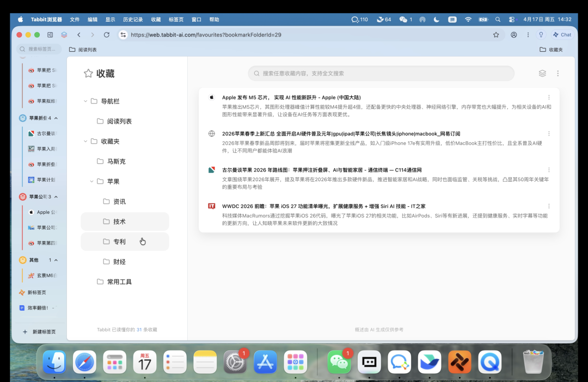588x382 pixels.
Task: Collapse the 导航栏 folder chevron
Action: pos(85,101)
